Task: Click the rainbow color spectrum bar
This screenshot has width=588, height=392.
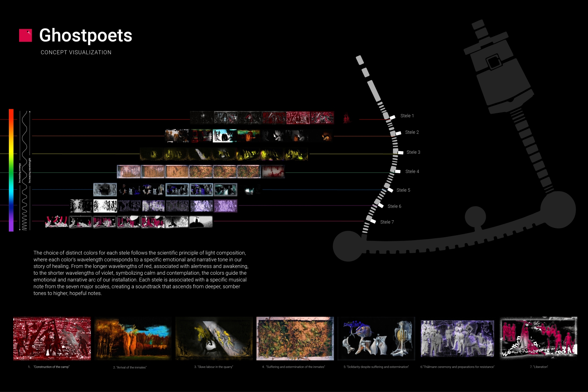Action: click(11, 170)
